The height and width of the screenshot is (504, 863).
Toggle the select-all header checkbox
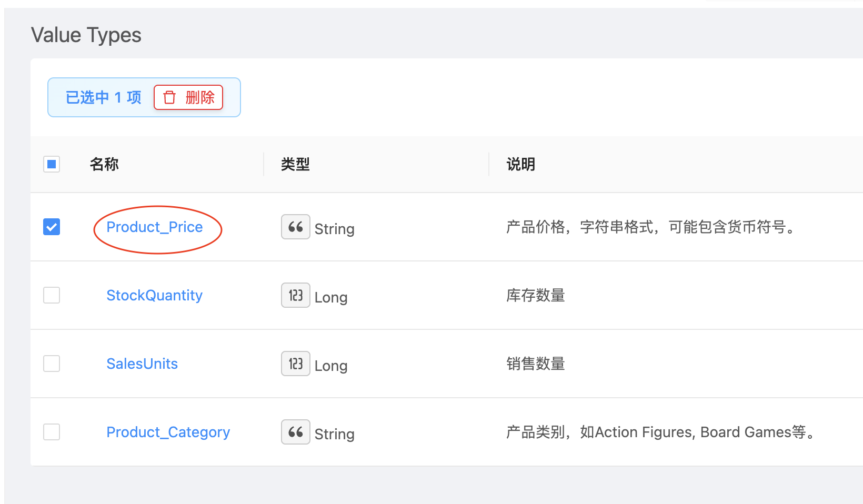pos(52,164)
